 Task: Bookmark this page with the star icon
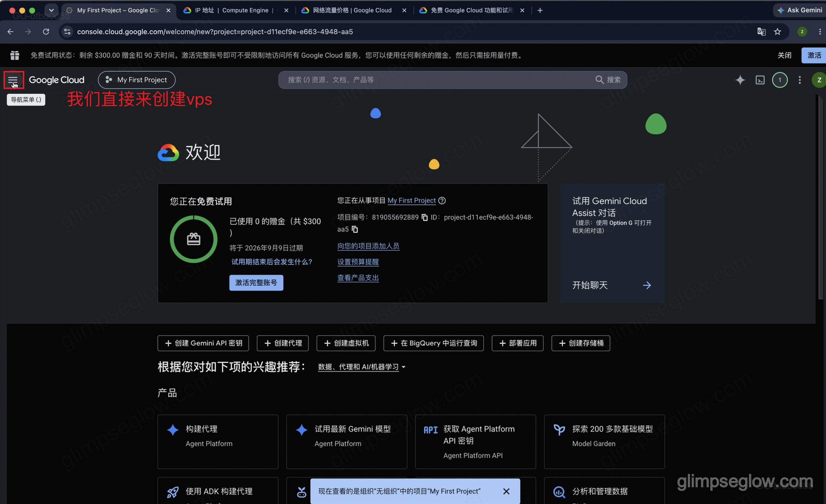777,32
